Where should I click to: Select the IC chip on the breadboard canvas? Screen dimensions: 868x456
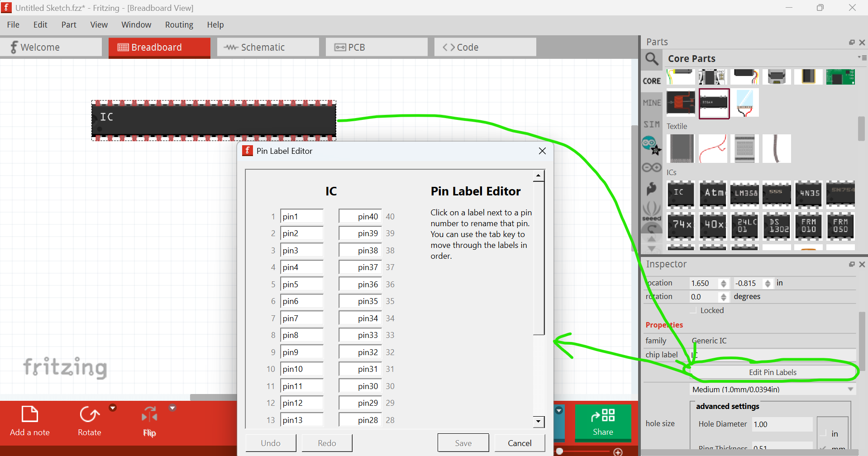pos(214,120)
